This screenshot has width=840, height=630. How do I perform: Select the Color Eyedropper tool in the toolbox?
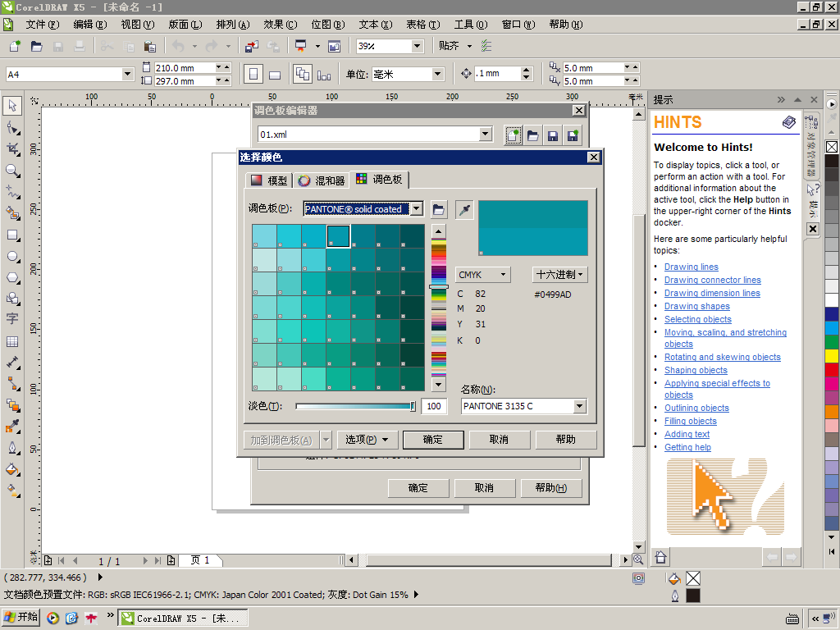pos(12,427)
